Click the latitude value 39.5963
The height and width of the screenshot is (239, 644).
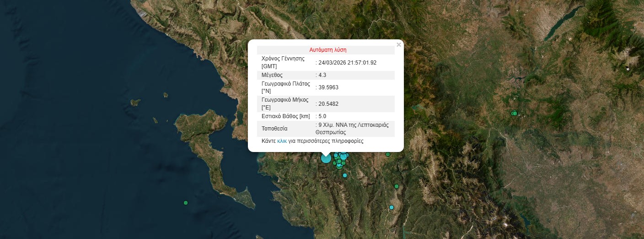(x=328, y=87)
